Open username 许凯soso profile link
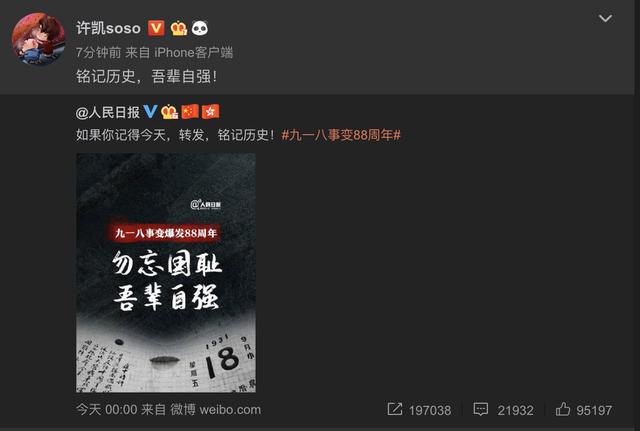Viewport: 640px width, 431px height. pos(108,28)
